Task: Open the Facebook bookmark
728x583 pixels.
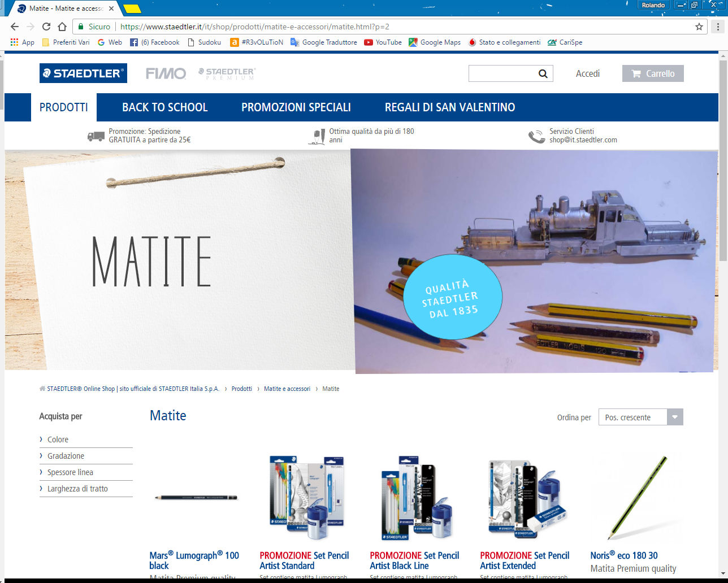Action: 154,42
